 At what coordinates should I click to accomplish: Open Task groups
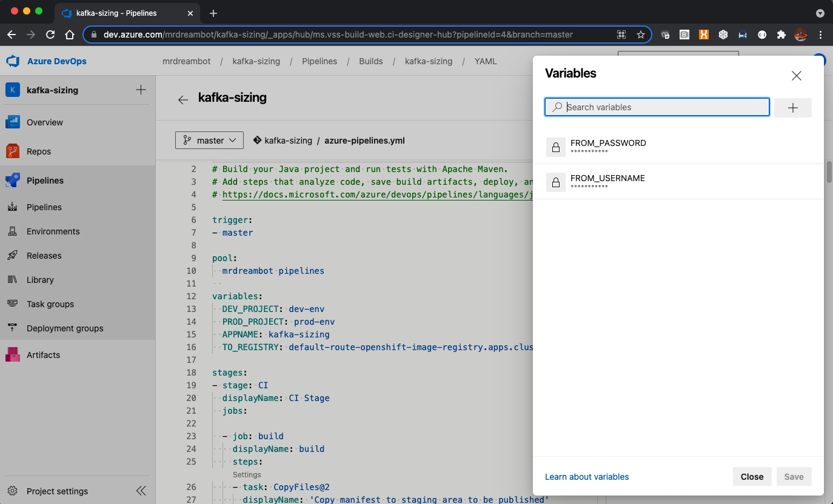pos(78,304)
